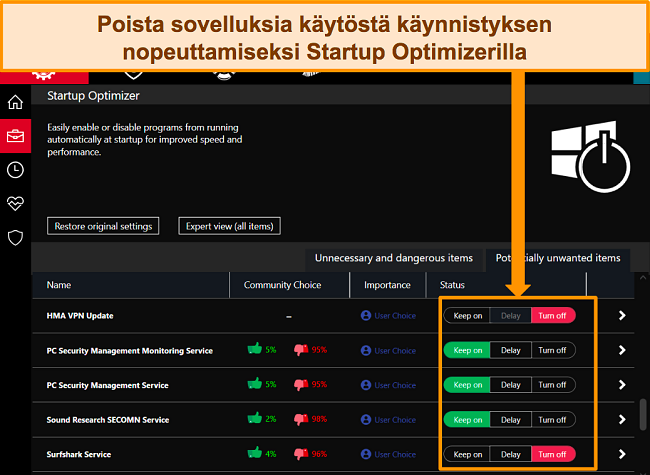650x475 pixels.
Task: Expand details for PC Security Management Service
Action: point(622,385)
